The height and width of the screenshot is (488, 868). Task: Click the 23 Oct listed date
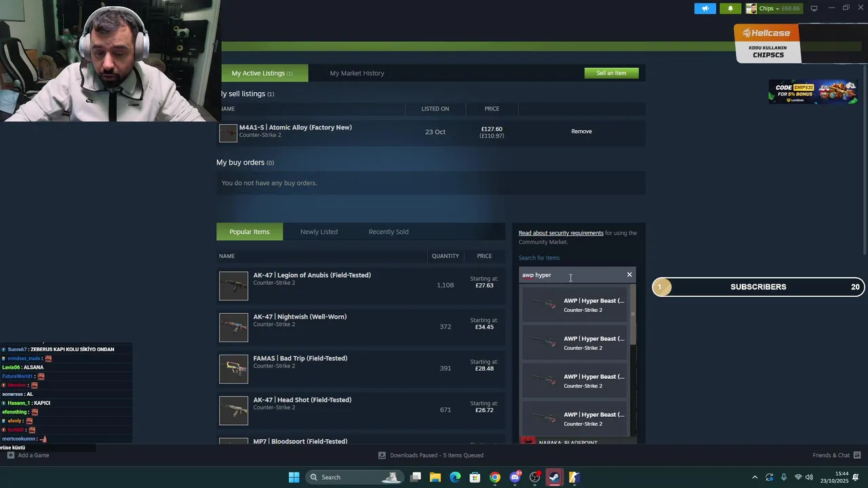coord(435,131)
